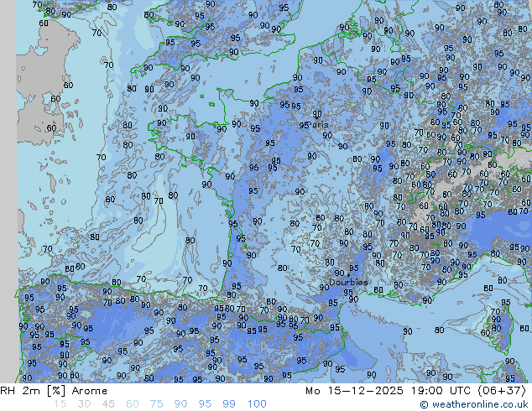Click the 15 value in the legend

(60, 404)
